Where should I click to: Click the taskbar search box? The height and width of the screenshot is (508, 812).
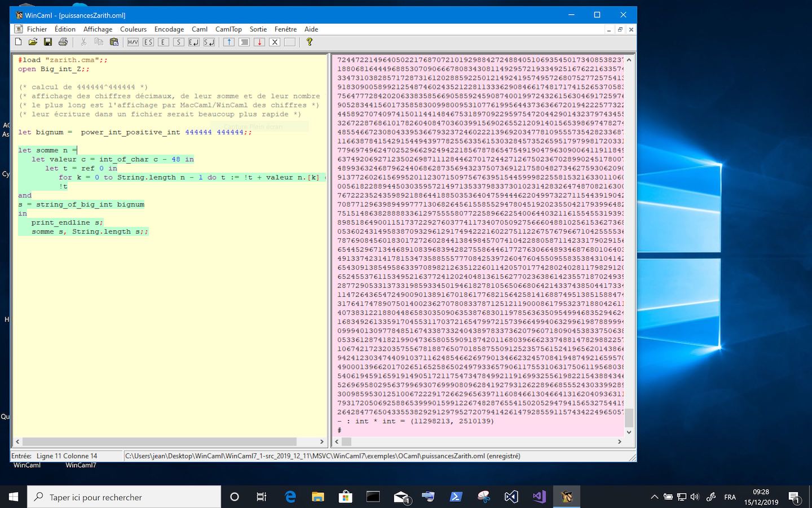click(124, 497)
